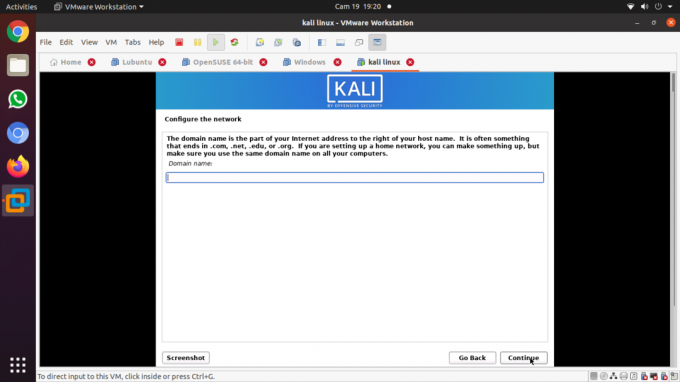Image resolution: width=680 pixels, height=382 pixels.
Task: Close the Home tab
Action: point(92,62)
